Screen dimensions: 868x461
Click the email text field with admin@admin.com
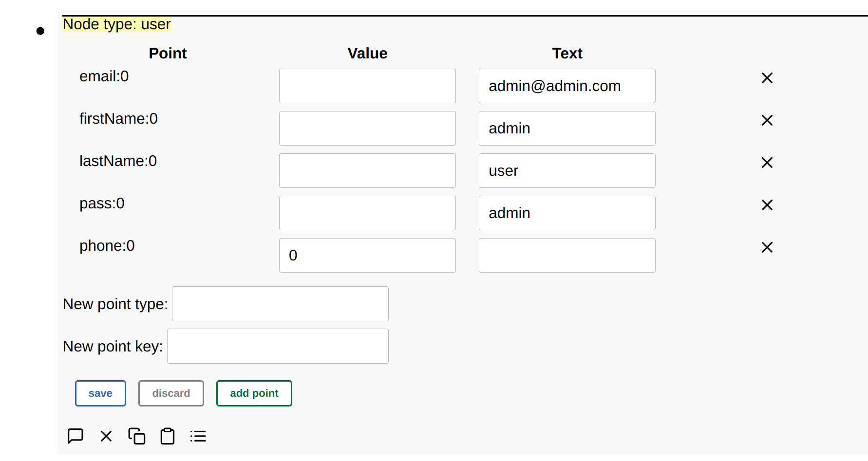566,86
